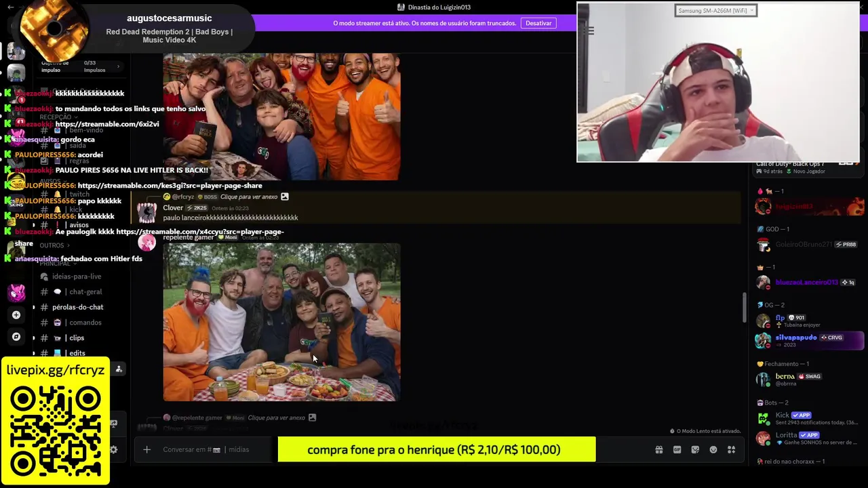Click the attachment image icon on bottom reply

click(312, 418)
